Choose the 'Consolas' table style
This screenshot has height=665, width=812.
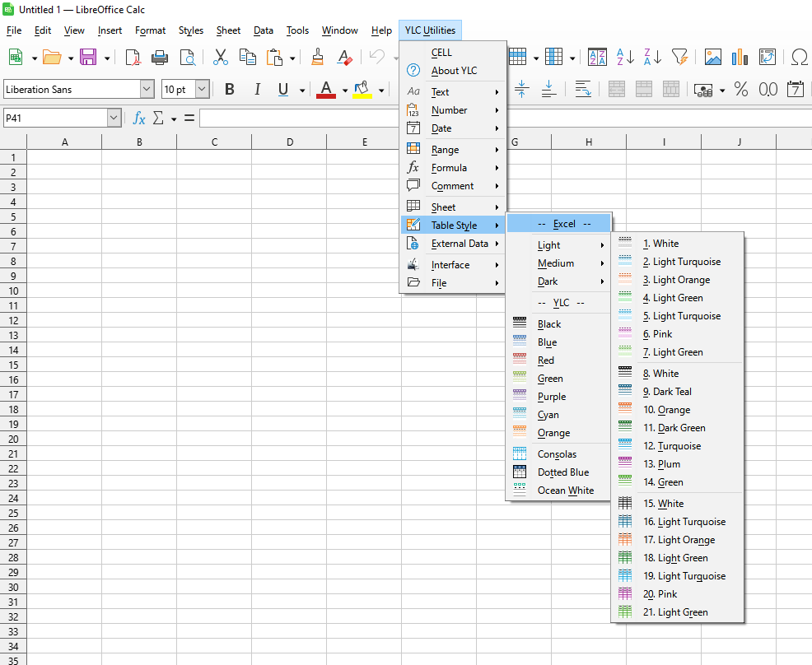pos(559,453)
